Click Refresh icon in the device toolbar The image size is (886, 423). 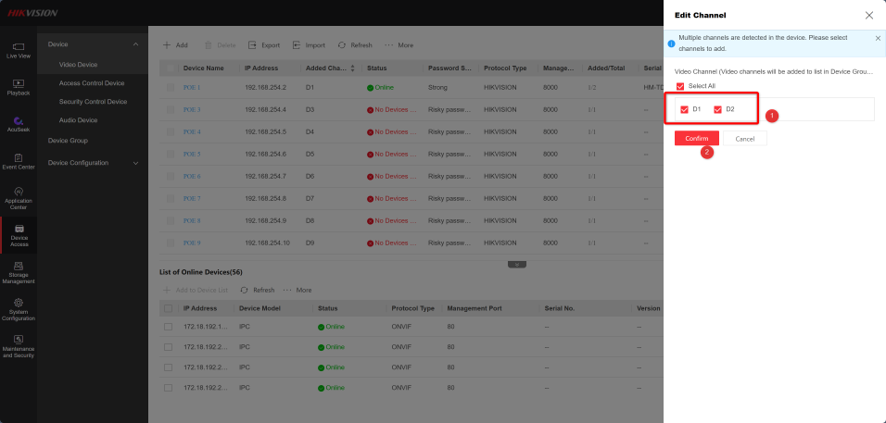(x=342, y=45)
